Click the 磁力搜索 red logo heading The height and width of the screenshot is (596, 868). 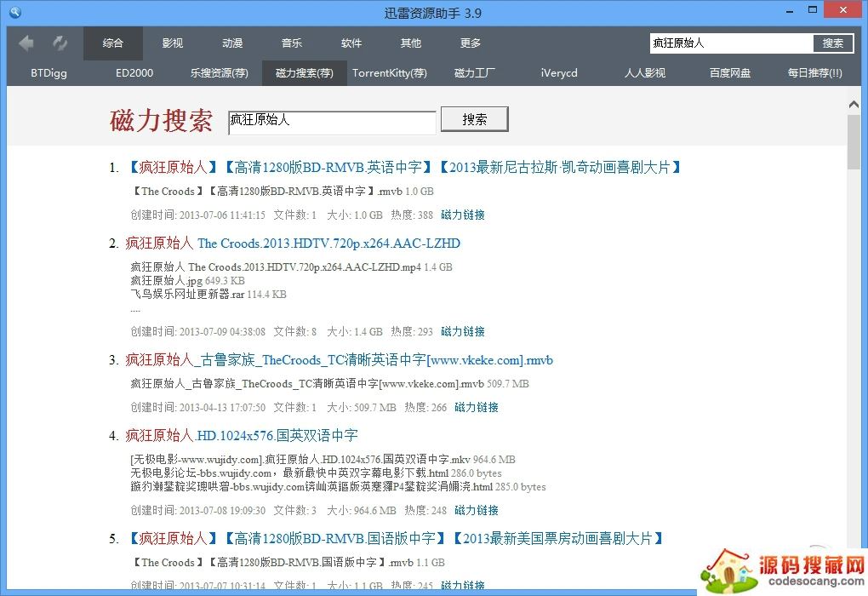(161, 121)
